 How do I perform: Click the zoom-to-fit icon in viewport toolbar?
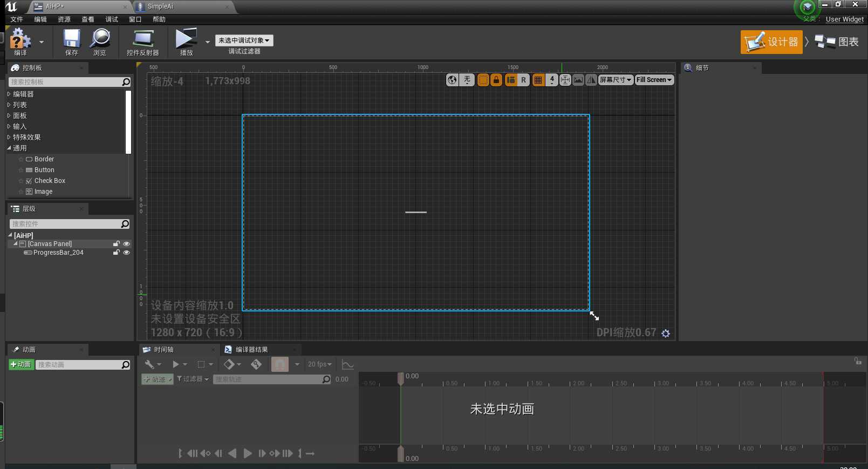pos(565,80)
